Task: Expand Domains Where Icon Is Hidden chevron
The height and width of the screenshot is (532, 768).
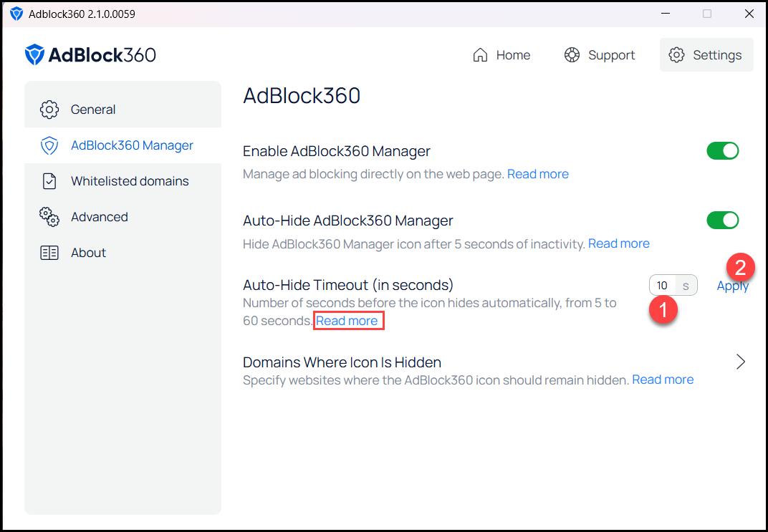Action: click(741, 362)
